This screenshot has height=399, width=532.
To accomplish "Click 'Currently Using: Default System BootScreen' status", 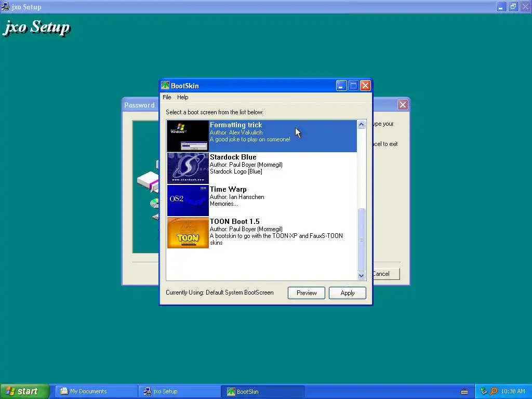I will coord(220,292).
